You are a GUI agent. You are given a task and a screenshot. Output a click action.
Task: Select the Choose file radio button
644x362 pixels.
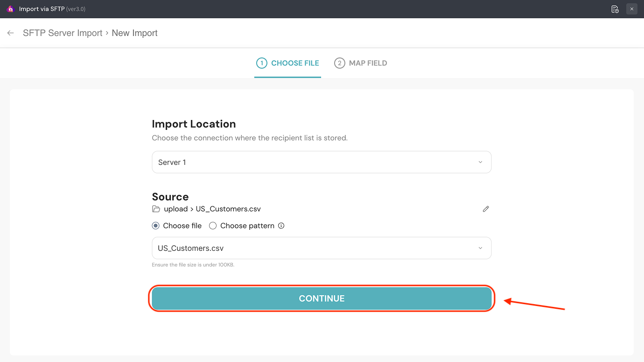[x=156, y=226]
